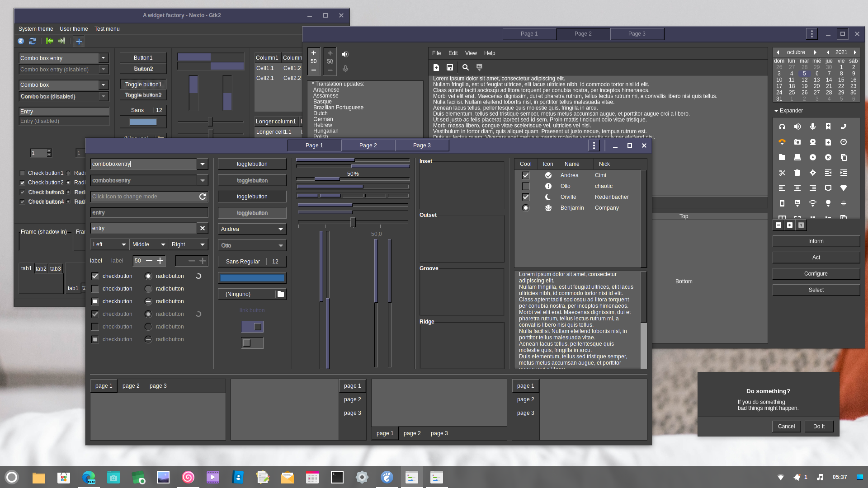Click the add-bookmark icon in the Expander grid
Screen dimensions: 868x488
pos(828,127)
